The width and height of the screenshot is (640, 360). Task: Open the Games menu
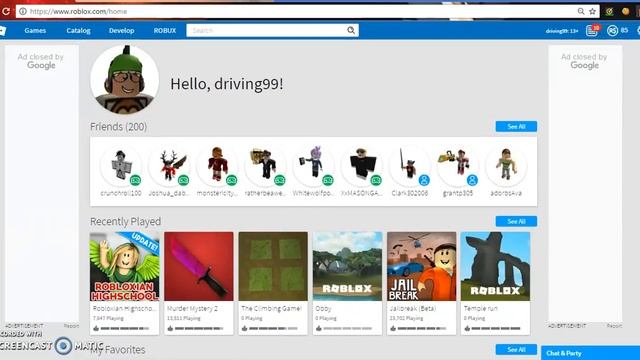pos(35,31)
